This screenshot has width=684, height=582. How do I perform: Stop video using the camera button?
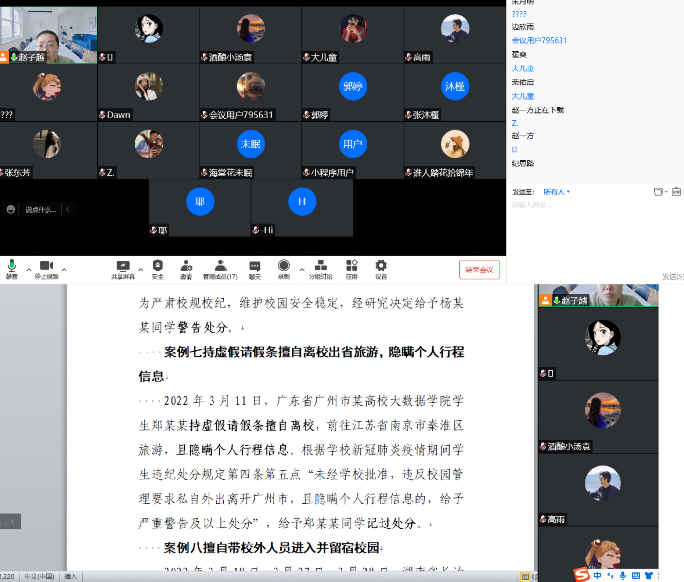(46, 266)
